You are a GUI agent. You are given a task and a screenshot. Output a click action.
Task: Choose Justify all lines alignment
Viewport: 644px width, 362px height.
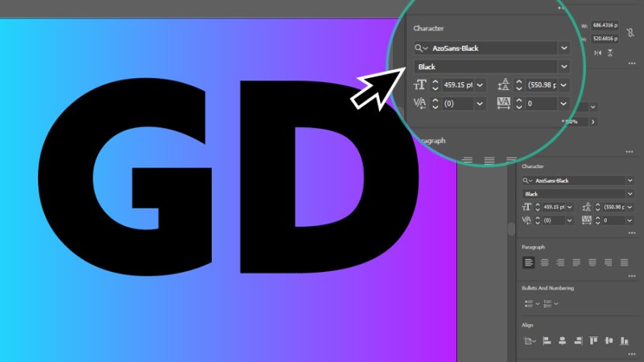pyautogui.click(x=625, y=262)
